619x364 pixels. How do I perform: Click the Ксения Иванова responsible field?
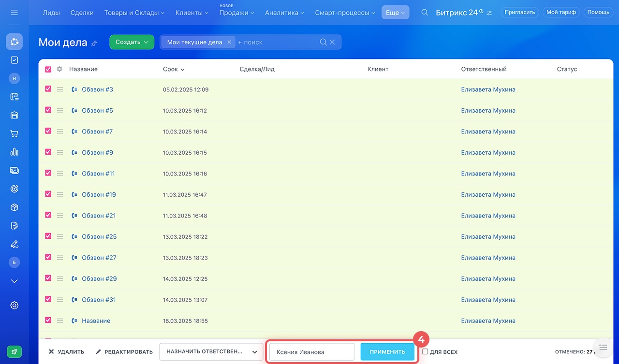pos(312,352)
